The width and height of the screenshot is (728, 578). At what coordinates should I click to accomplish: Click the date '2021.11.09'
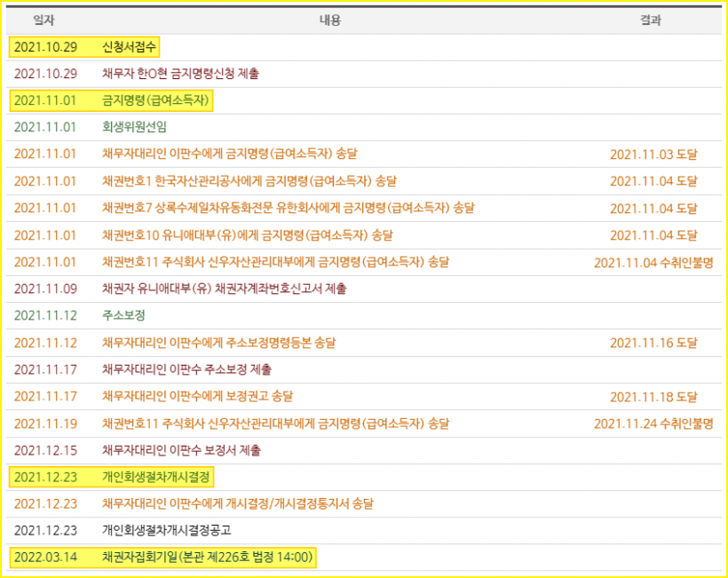click(45, 289)
